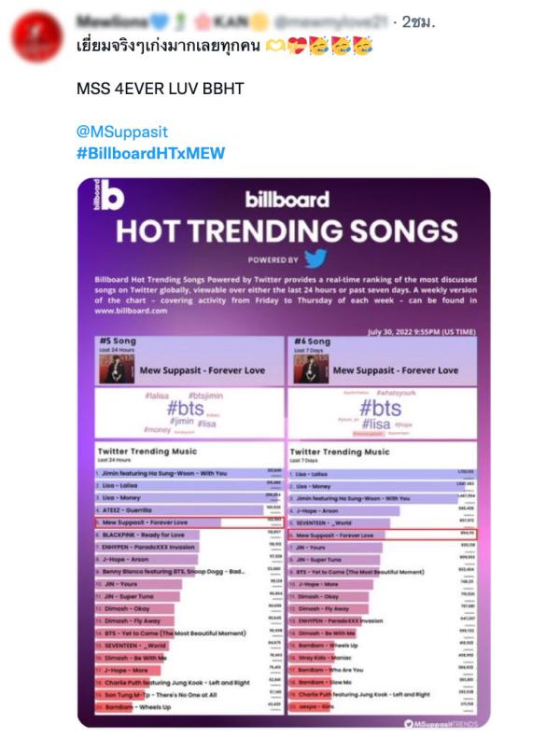Click the www.billboard.com text in description
560x738 pixels.
tap(131, 311)
